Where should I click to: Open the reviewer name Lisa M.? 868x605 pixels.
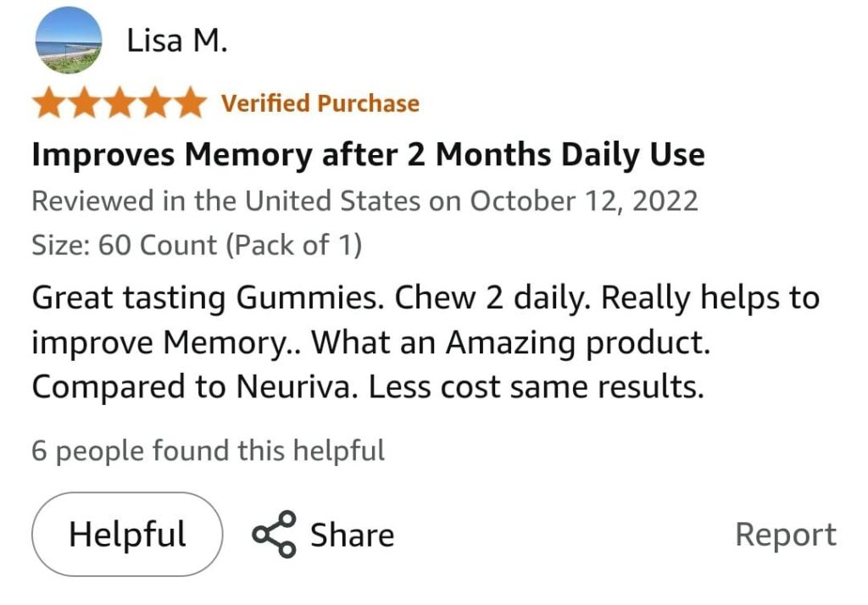coord(176,40)
